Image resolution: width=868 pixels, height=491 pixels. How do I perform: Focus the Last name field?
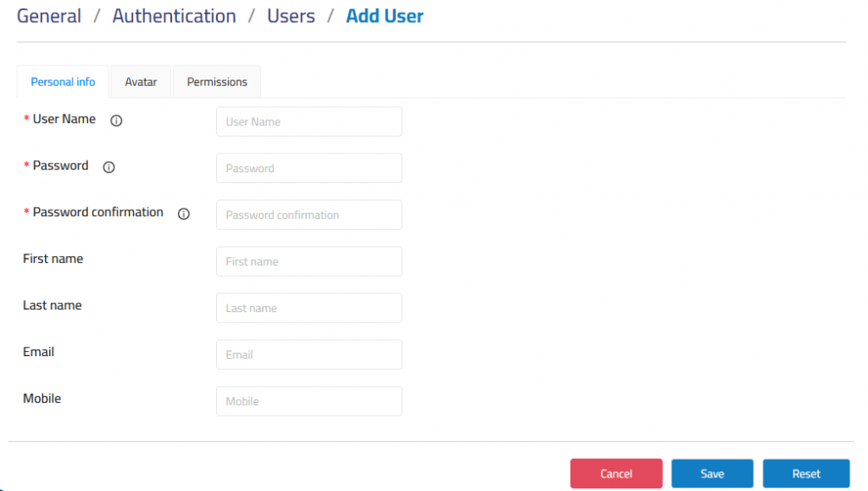pos(309,308)
